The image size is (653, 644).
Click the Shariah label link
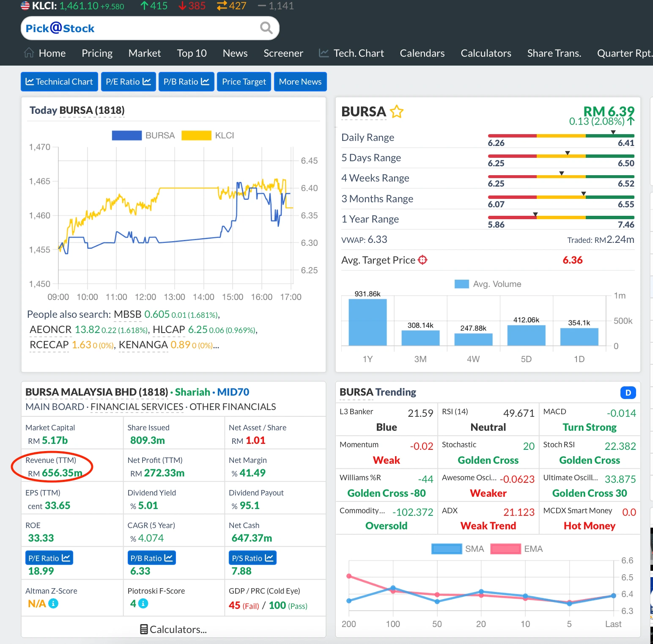[x=192, y=392]
